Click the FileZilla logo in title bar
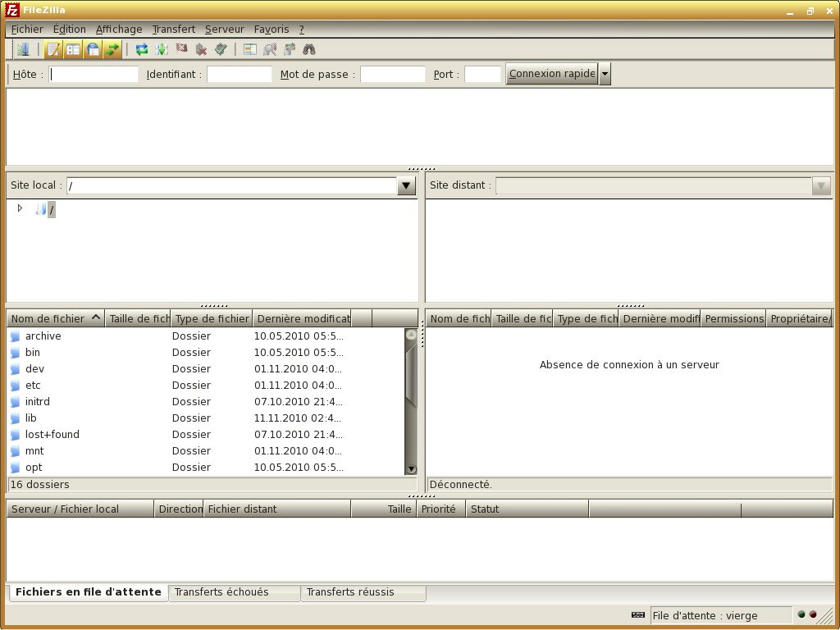The image size is (840, 630). click(x=11, y=10)
